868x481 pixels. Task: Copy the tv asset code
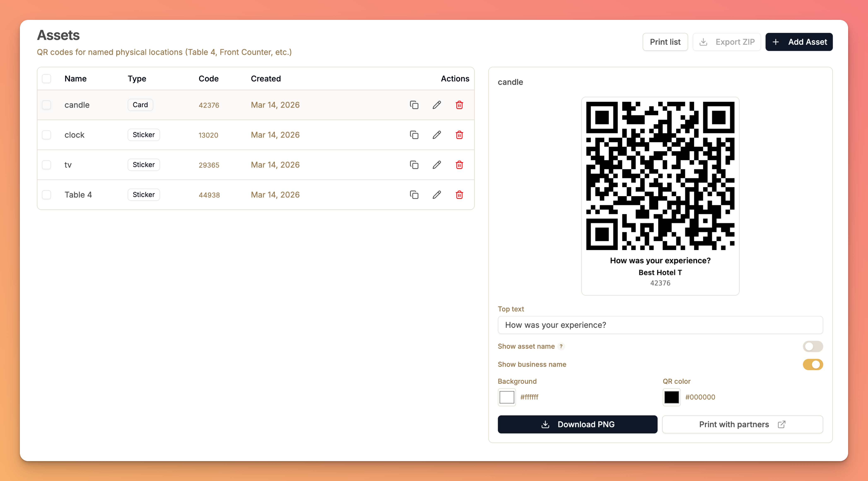(x=414, y=165)
